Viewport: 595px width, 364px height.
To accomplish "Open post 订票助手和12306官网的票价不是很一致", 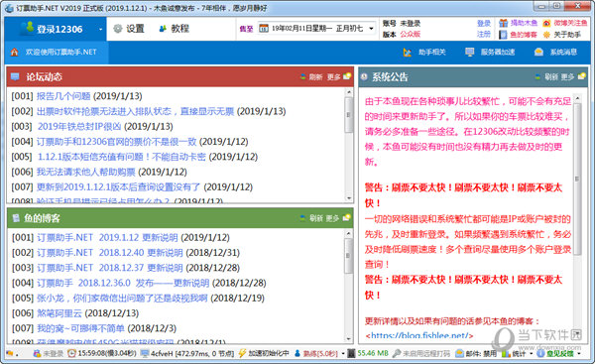I will click(116, 142).
